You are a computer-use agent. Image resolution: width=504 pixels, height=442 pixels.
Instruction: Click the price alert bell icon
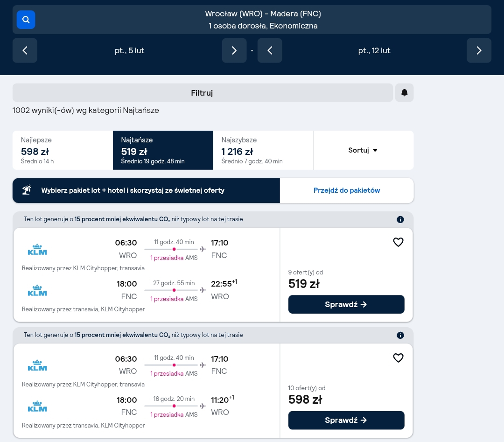click(x=404, y=93)
